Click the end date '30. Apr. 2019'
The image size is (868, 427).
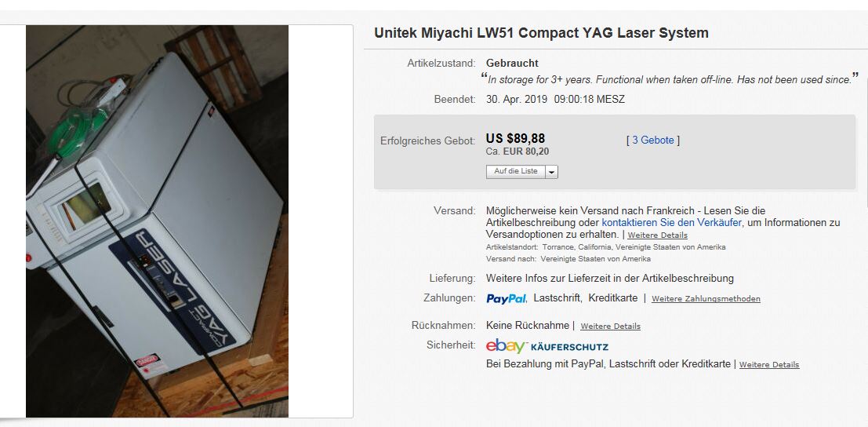click(x=517, y=100)
